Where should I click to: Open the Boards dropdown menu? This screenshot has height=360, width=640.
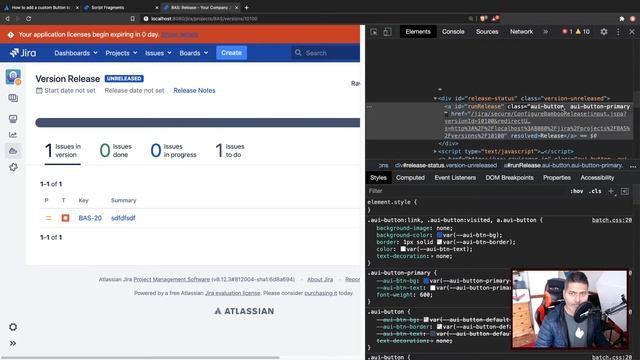point(193,53)
